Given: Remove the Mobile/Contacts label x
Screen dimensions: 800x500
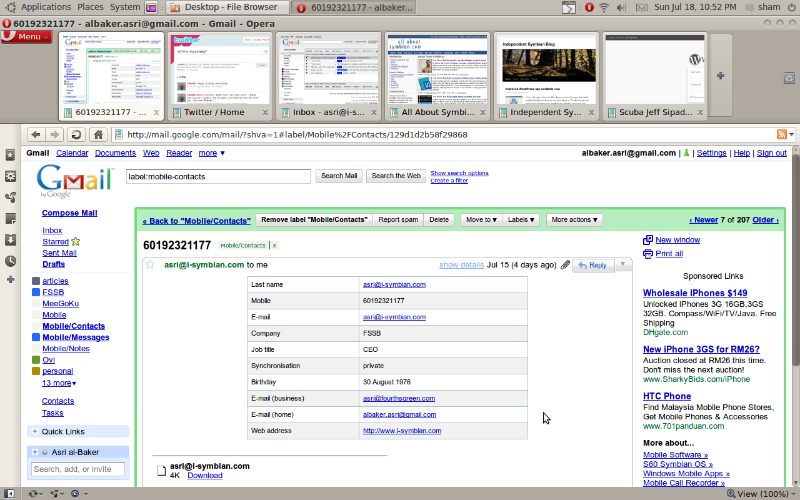Looking at the screenshot, I should click(x=274, y=245).
